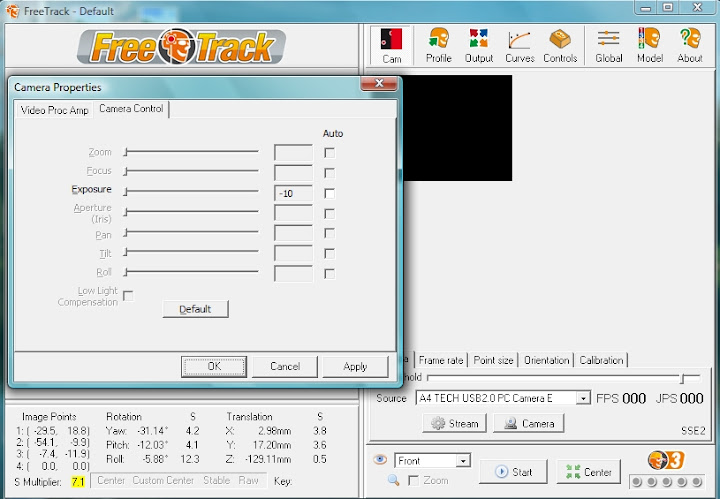Enable Auto checkbox for Focus

[329, 173]
